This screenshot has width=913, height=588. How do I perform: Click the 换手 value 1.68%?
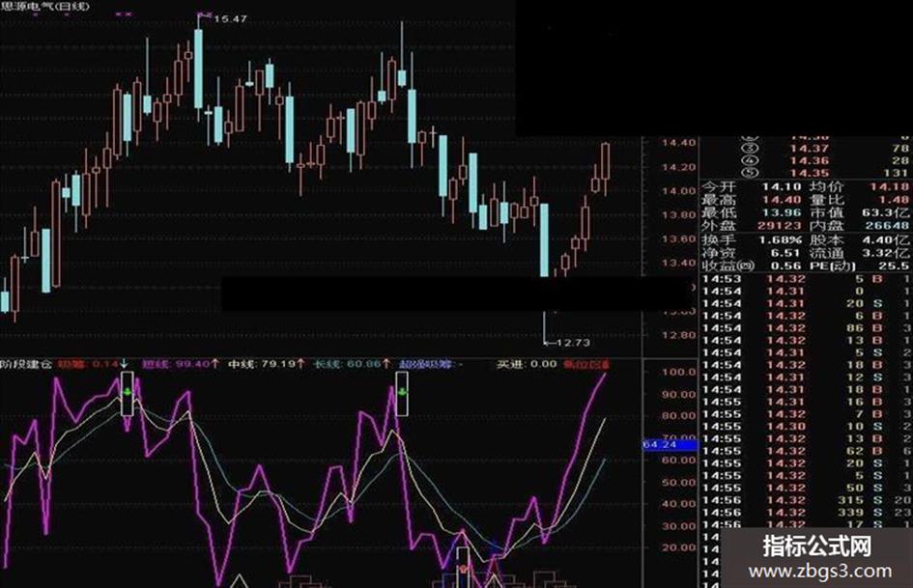pos(780,239)
